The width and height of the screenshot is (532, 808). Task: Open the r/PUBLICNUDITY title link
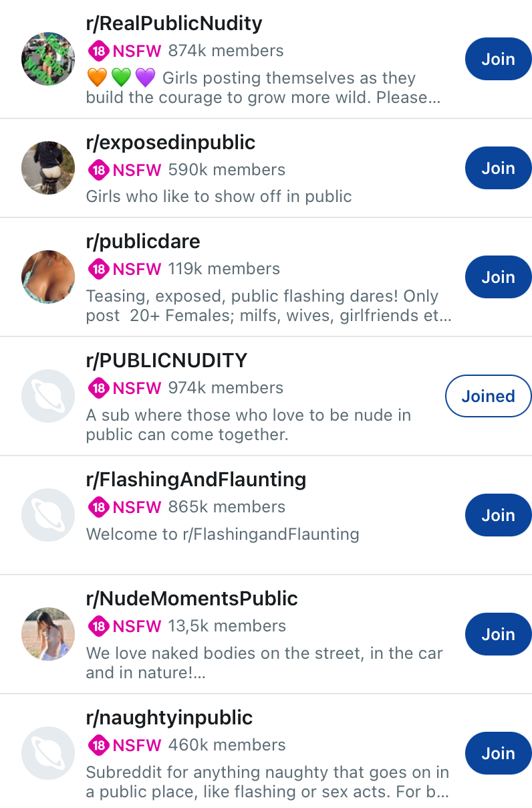coord(166,361)
